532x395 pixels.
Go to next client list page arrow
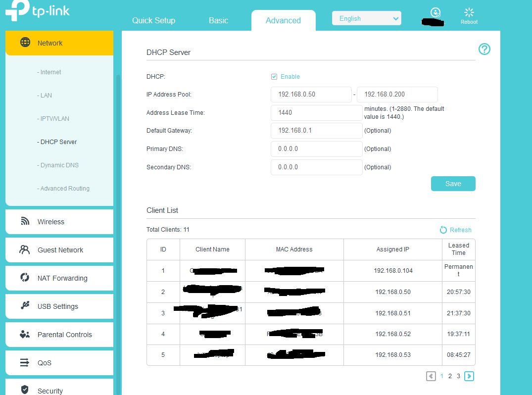(x=469, y=376)
